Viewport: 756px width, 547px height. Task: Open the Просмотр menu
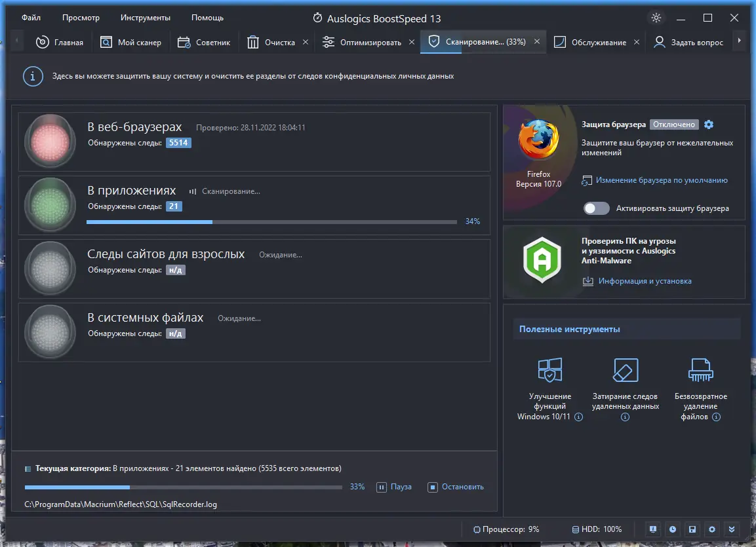[x=81, y=18]
